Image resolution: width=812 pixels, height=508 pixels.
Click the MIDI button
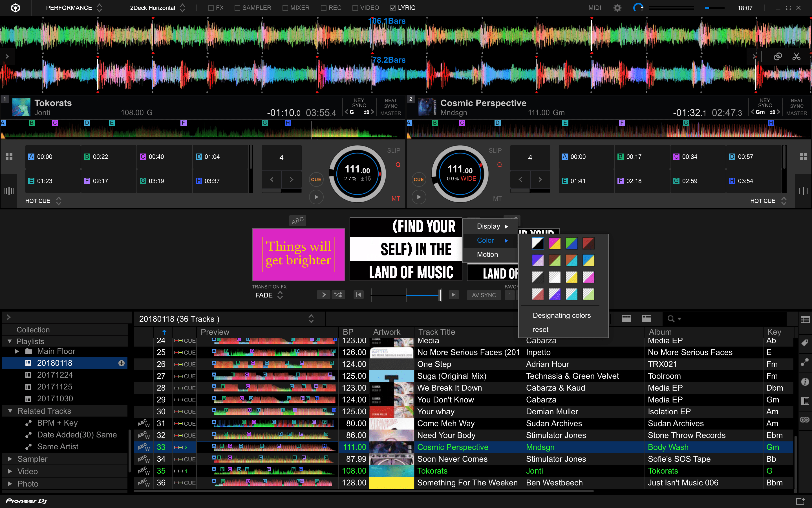[595, 8]
